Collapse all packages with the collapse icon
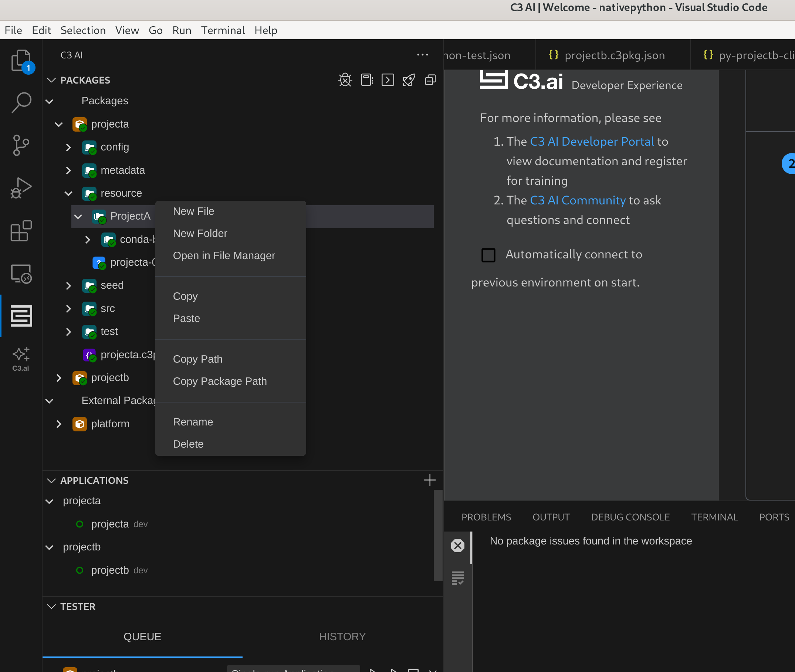The height and width of the screenshot is (672, 795). (x=430, y=80)
